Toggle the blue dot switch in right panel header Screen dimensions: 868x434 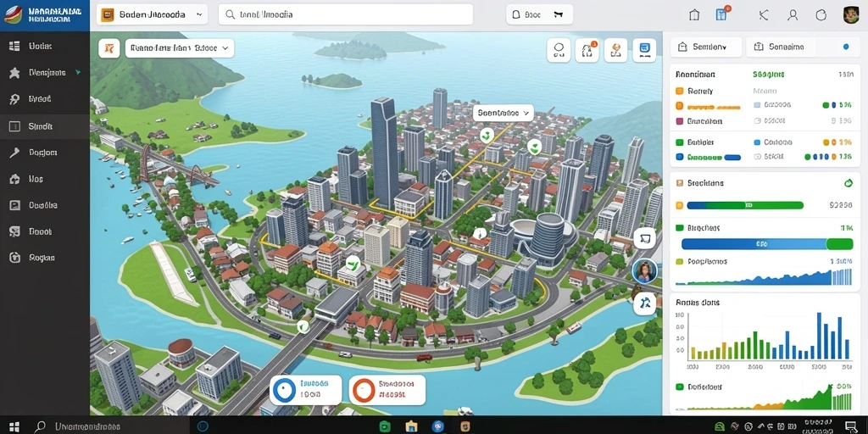(x=846, y=47)
